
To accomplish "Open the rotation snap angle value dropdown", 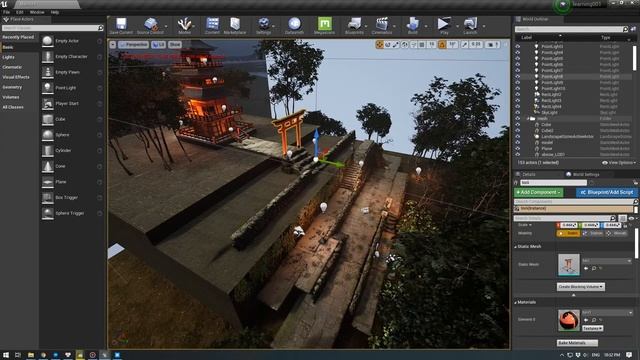I will pos(452,44).
